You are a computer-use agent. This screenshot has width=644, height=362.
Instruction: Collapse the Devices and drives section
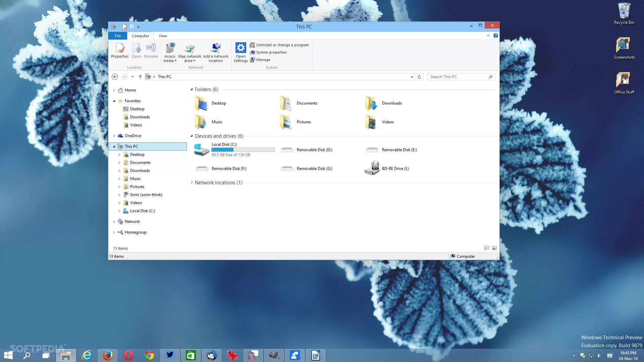click(192, 136)
